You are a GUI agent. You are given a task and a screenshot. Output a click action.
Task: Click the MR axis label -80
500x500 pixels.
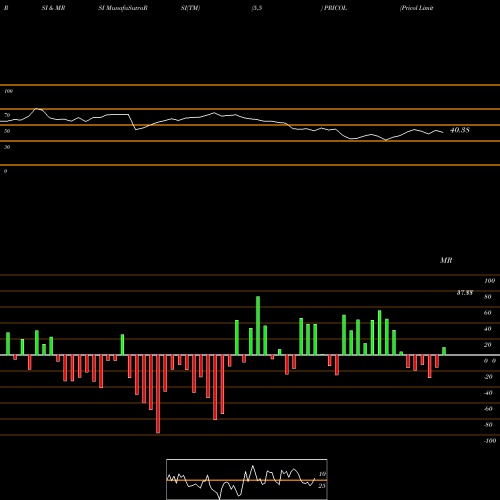(488, 425)
